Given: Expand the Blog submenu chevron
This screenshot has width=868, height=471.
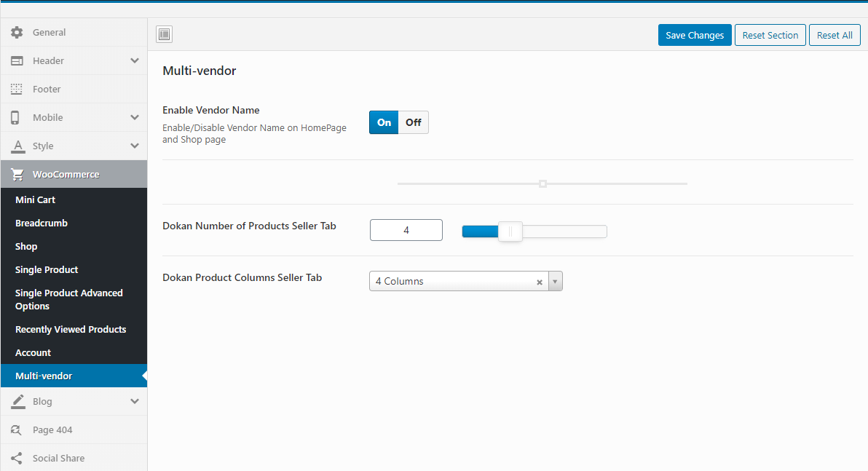Looking at the screenshot, I should (x=135, y=401).
